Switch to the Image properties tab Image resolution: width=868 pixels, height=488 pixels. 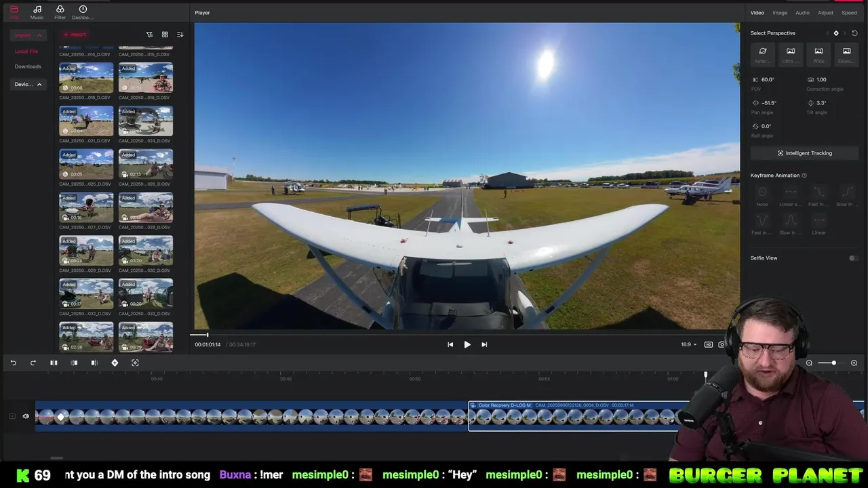pyautogui.click(x=780, y=13)
